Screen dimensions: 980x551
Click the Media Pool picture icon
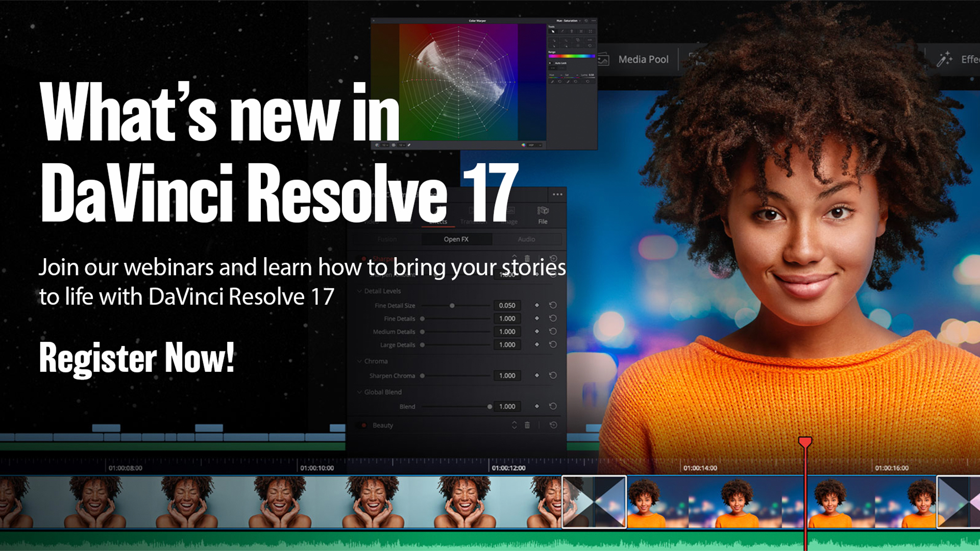click(604, 60)
